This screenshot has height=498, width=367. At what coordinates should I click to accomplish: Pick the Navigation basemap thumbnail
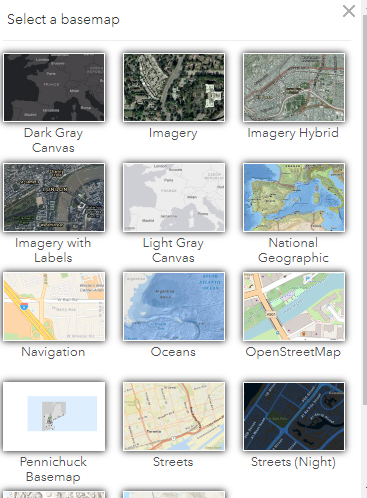(x=54, y=306)
